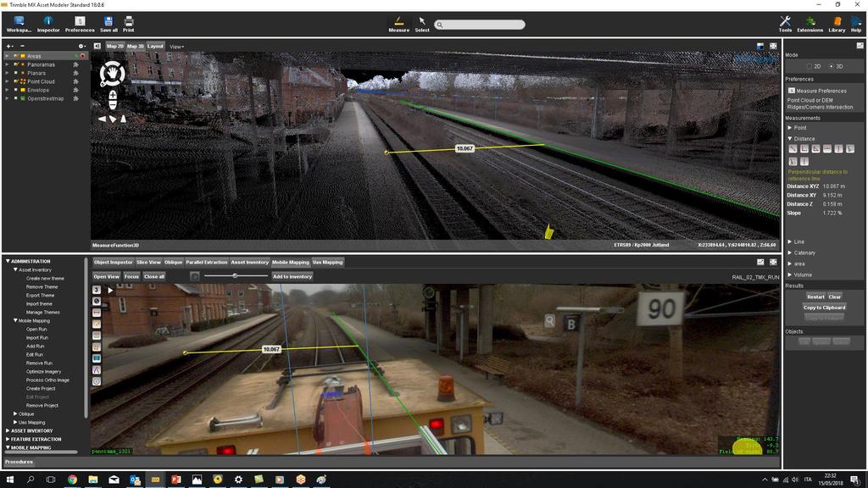Expand the Line measurements section
Image resolution: width=868 pixels, height=488 pixels.
click(x=790, y=241)
